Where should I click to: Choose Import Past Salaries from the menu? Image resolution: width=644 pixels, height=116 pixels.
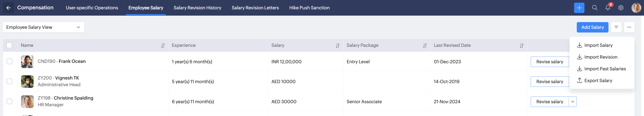pos(605,69)
